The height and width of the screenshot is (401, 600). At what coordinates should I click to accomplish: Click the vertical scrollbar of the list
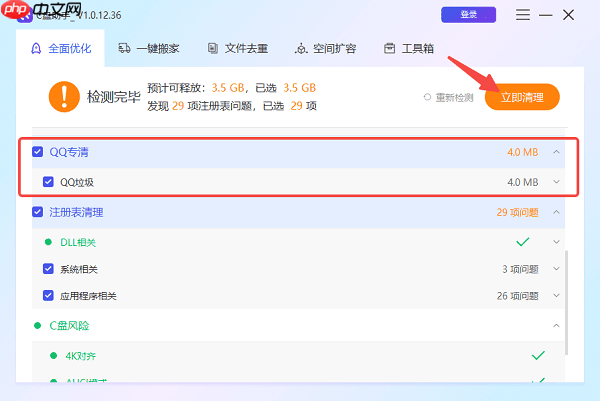(x=566, y=303)
